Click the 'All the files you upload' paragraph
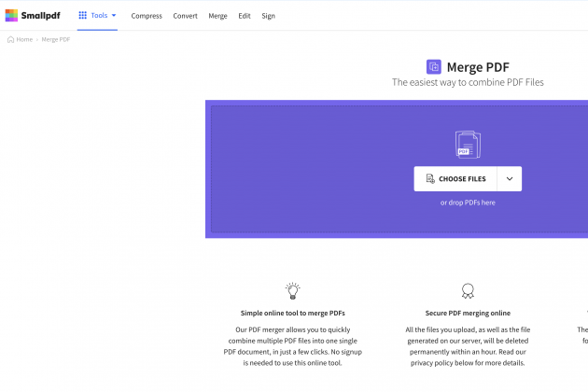The width and height of the screenshot is (588, 392). point(468,346)
